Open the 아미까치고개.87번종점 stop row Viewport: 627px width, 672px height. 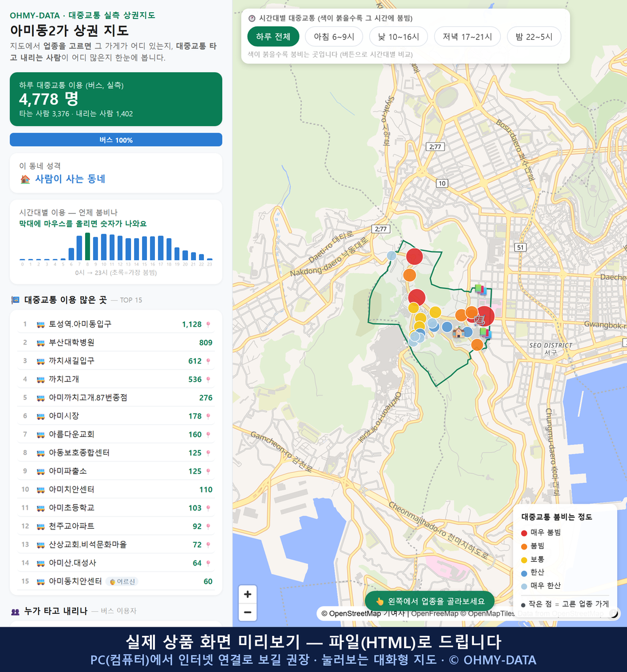coord(116,398)
